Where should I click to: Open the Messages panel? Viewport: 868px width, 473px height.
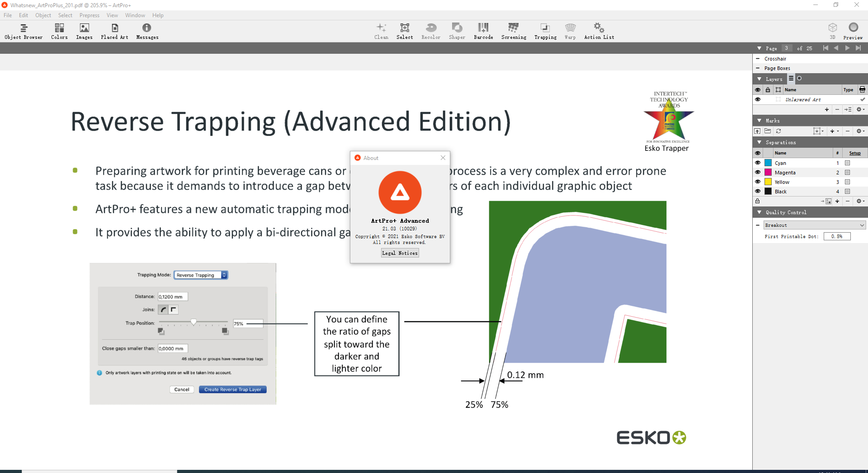(x=147, y=32)
